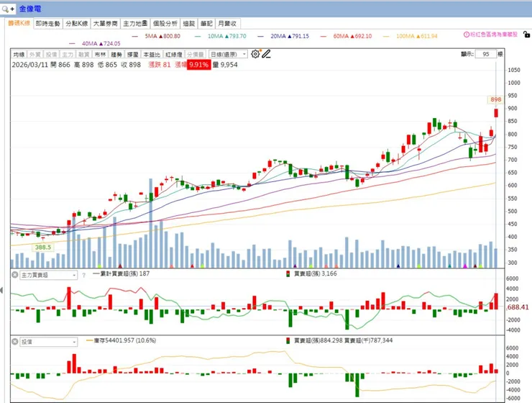Click the 粉紅色區塊為庫藏股 notice link
The height and width of the screenshot is (403, 532).
(x=494, y=35)
